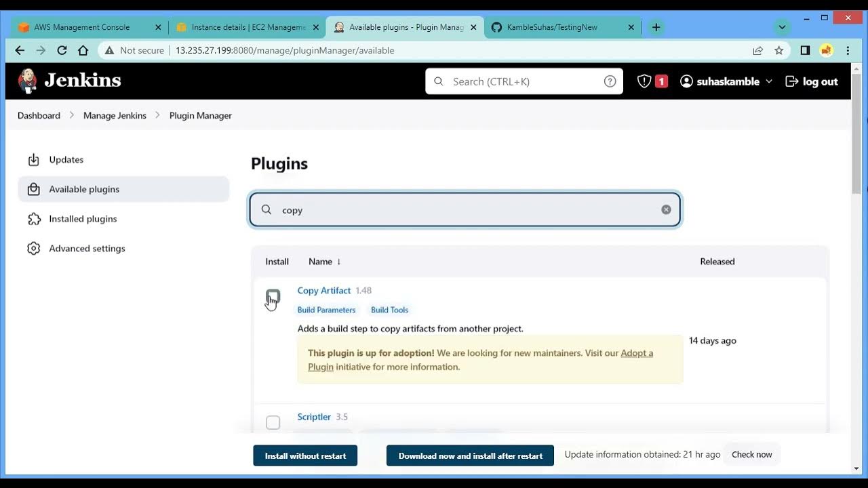Click the Jenkins logo icon

click(28, 81)
